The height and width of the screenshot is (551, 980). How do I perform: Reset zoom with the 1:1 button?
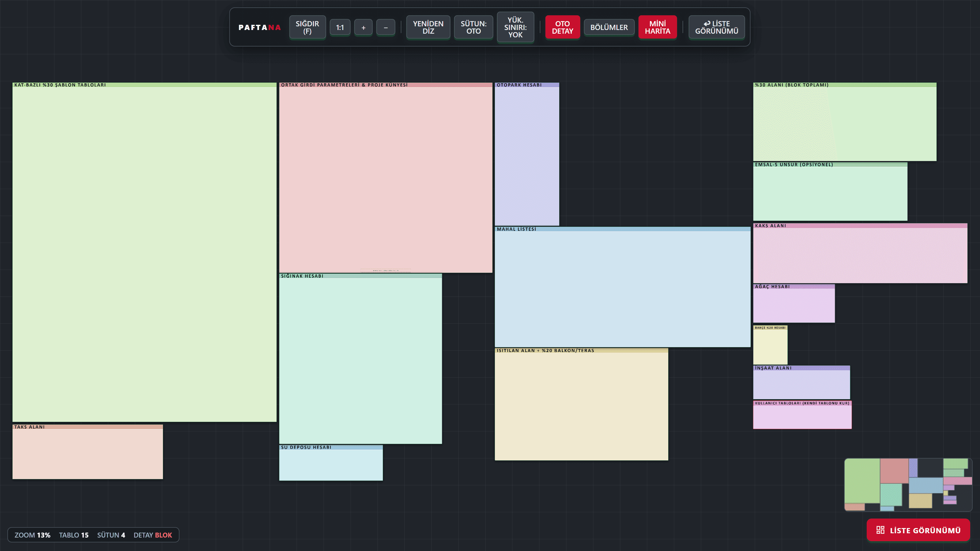point(340,27)
